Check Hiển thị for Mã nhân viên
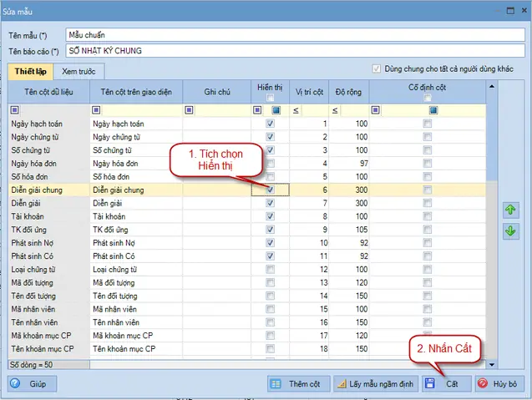This screenshot has height=400, width=532. [270, 309]
